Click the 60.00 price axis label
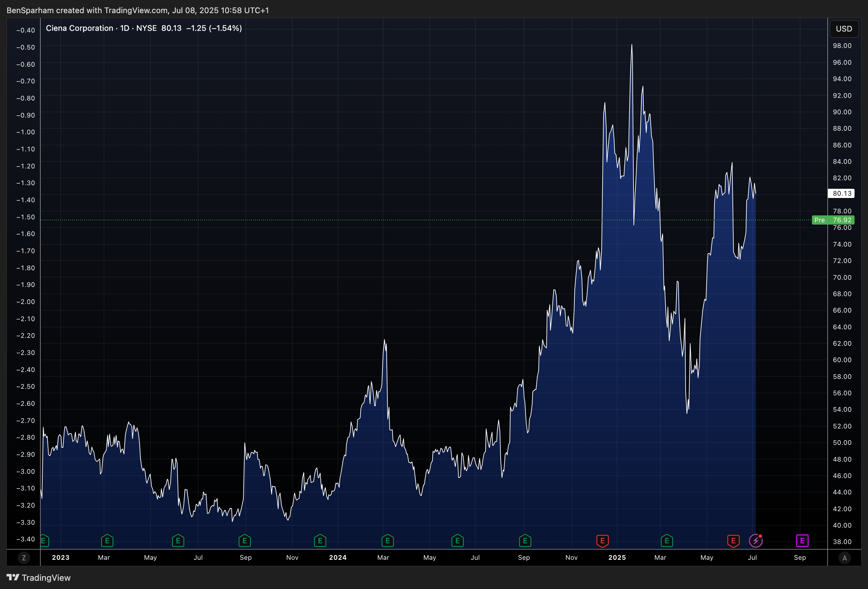Viewport: 868px width, 589px height. tap(842, 360)
